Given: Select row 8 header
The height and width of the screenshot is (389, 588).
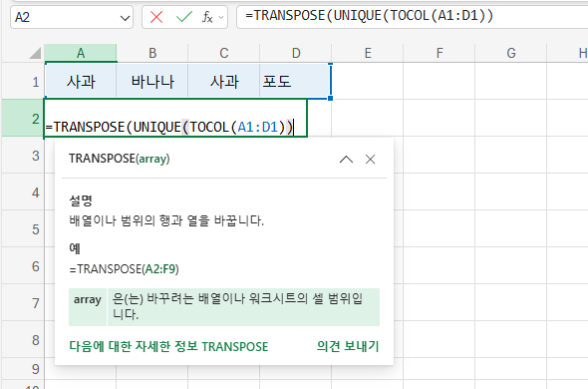Looking at the screenshot, I should [23, 339].
